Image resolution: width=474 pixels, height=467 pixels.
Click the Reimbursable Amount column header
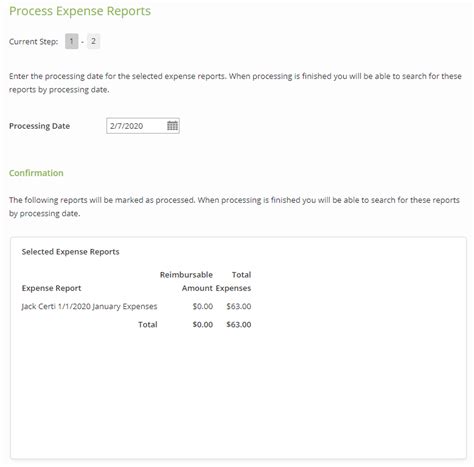[x=186, y=281]
